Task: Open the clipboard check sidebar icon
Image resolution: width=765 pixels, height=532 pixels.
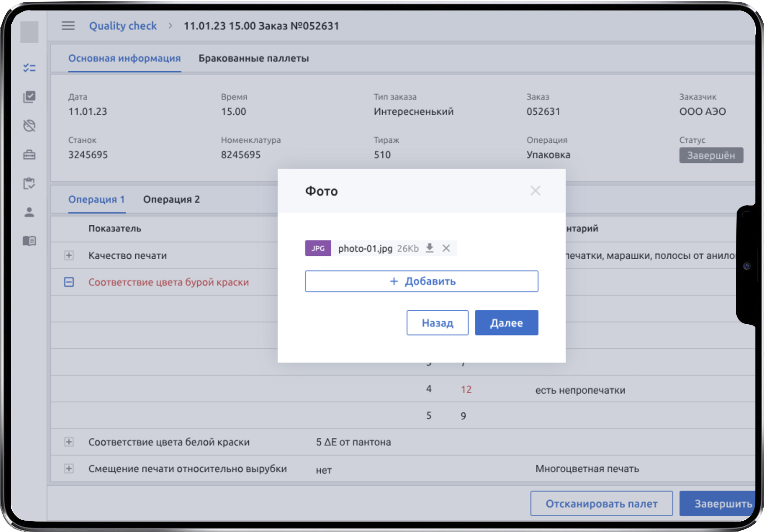Action: pos(29,183)
